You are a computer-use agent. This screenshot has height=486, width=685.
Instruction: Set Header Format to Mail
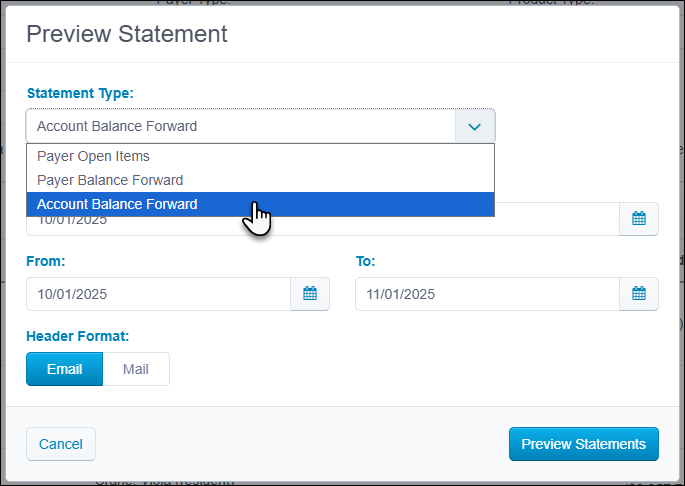[136, 369]
